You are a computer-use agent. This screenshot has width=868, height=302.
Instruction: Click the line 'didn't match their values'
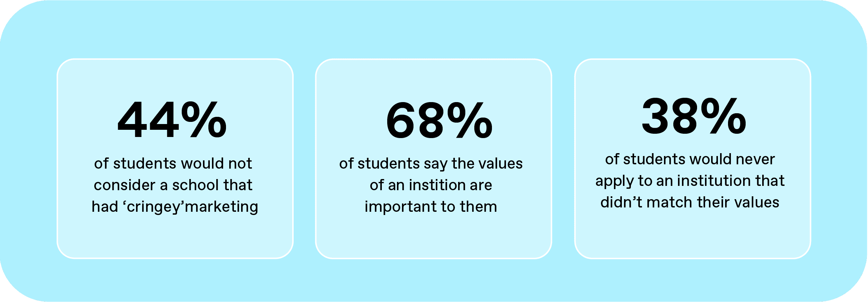tap(690, 202)
